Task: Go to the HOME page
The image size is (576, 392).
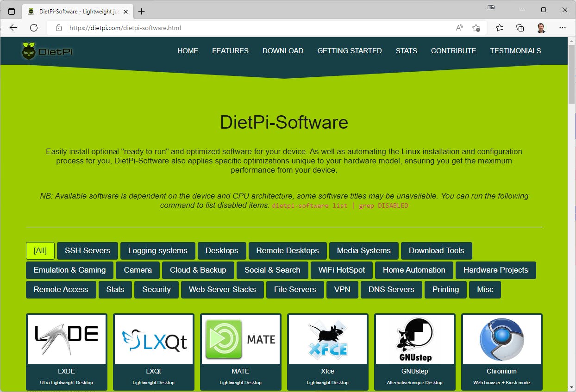Action: 188,51
